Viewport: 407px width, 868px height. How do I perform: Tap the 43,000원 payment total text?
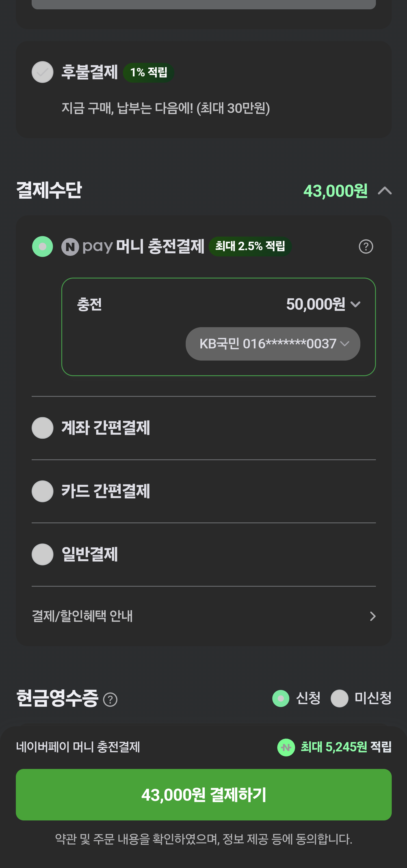pyautogui.click(x=335, y=191)
